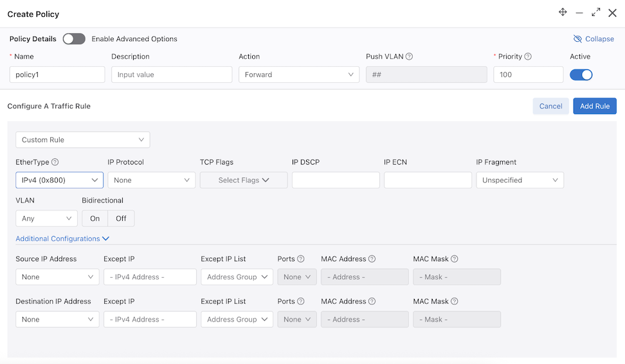Click the Add Rule button
Viewport: 625px width, 364px height.
595,106
